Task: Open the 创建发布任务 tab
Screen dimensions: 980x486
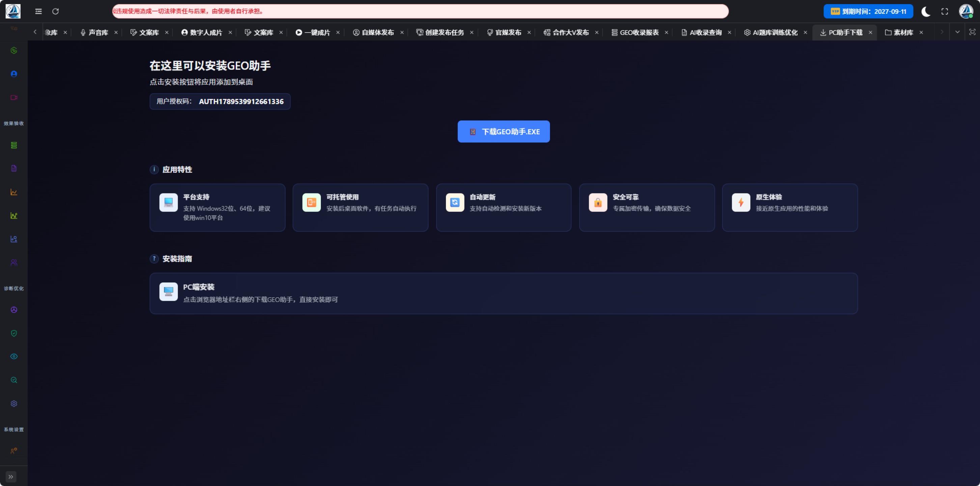Action: pos(440,33)
